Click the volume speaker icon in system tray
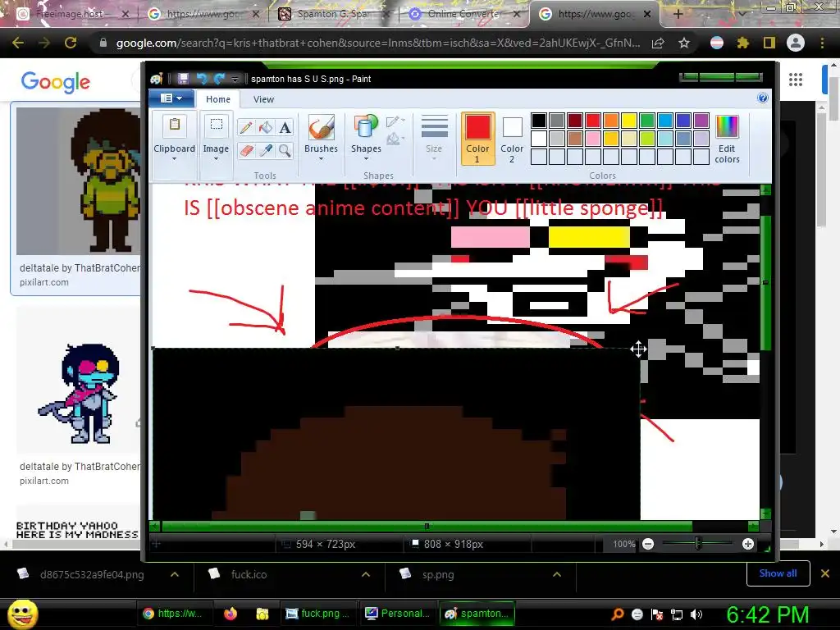The height and width of the screenshot is (630, 840). pos(696,614)
